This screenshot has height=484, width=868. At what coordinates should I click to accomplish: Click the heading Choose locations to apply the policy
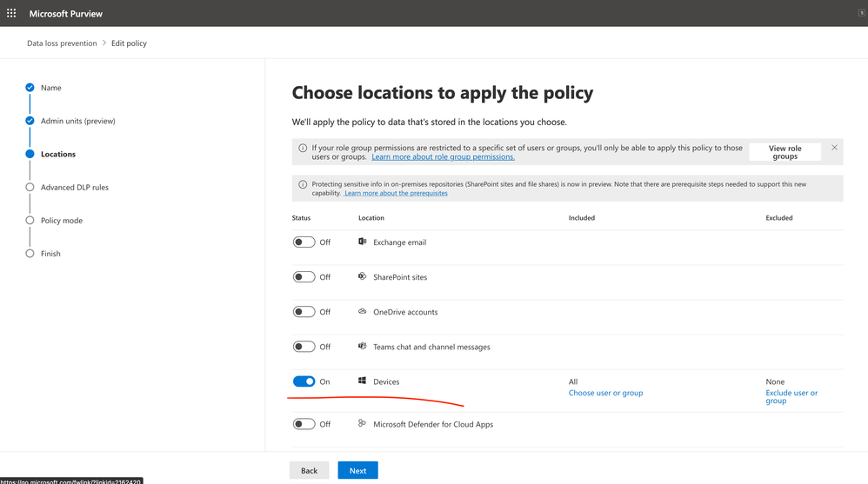point(443,93)
